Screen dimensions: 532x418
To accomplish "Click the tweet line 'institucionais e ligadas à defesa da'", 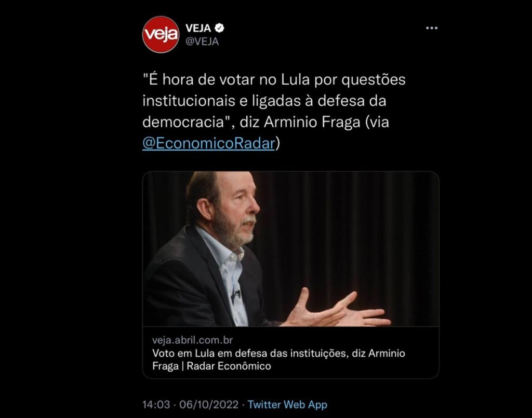I will [x=264, y=101].
